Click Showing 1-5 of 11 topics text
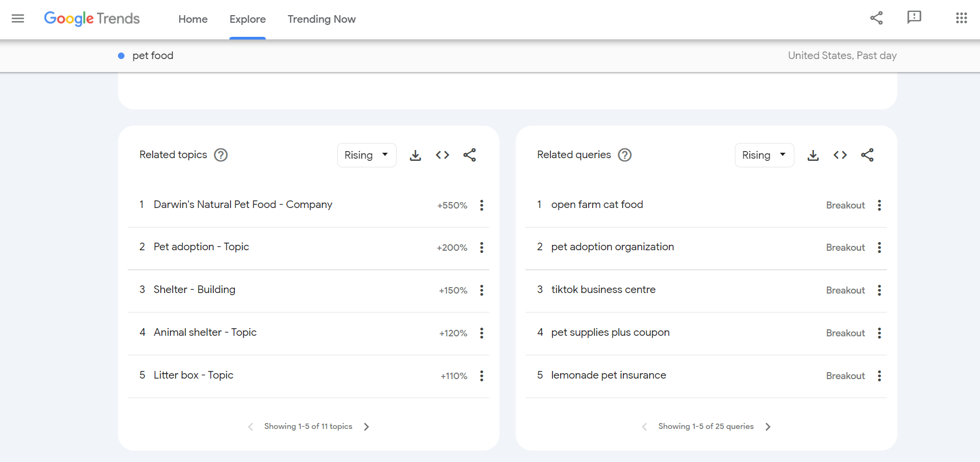The image size is (980, 462). point(308,426)
